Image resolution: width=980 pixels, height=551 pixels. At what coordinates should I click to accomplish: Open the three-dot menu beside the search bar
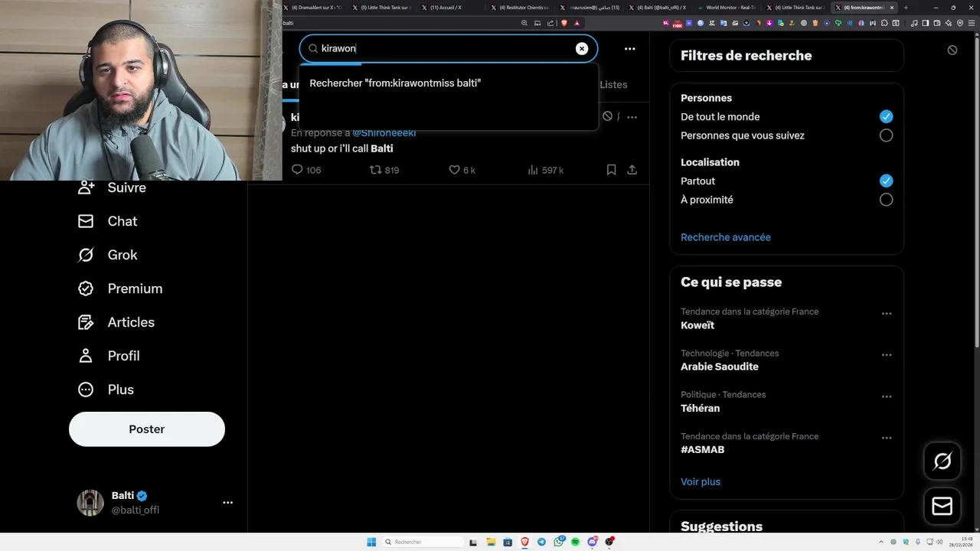[x=629, y=48]
